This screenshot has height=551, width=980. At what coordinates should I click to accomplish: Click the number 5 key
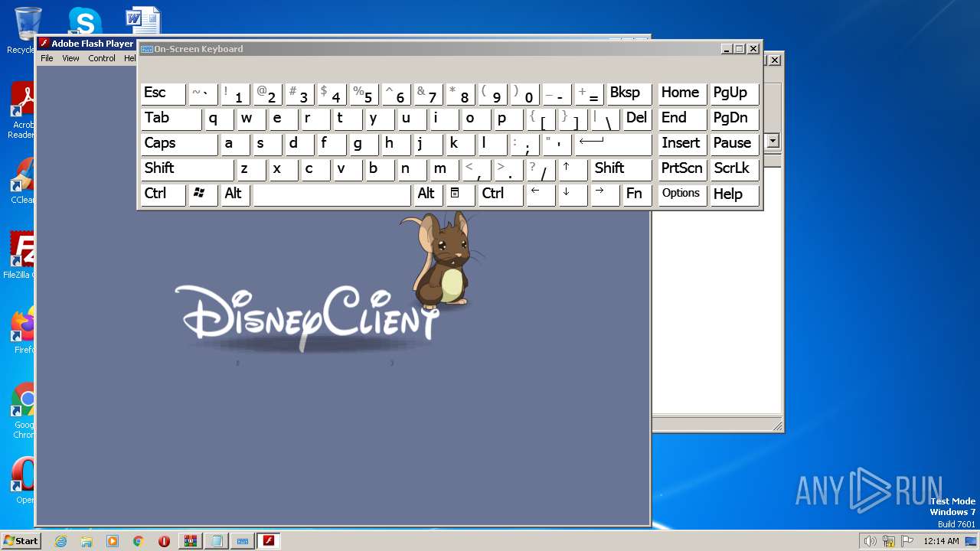(364, 93)
